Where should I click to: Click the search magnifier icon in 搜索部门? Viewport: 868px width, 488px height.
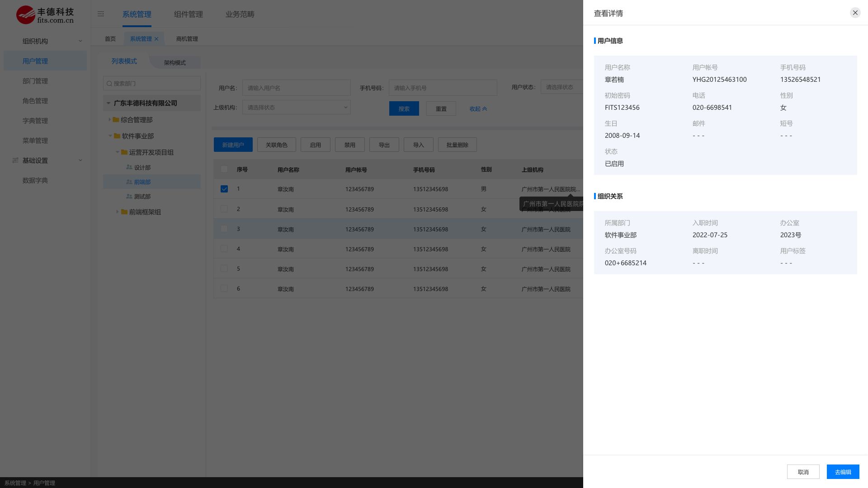[x=109, y=84]
